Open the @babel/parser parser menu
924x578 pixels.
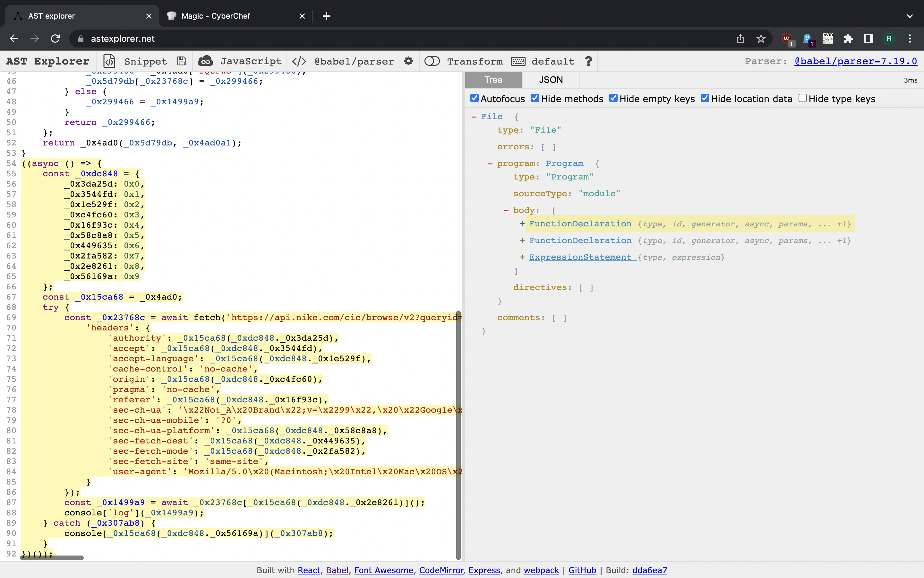(x=354, y=61)
